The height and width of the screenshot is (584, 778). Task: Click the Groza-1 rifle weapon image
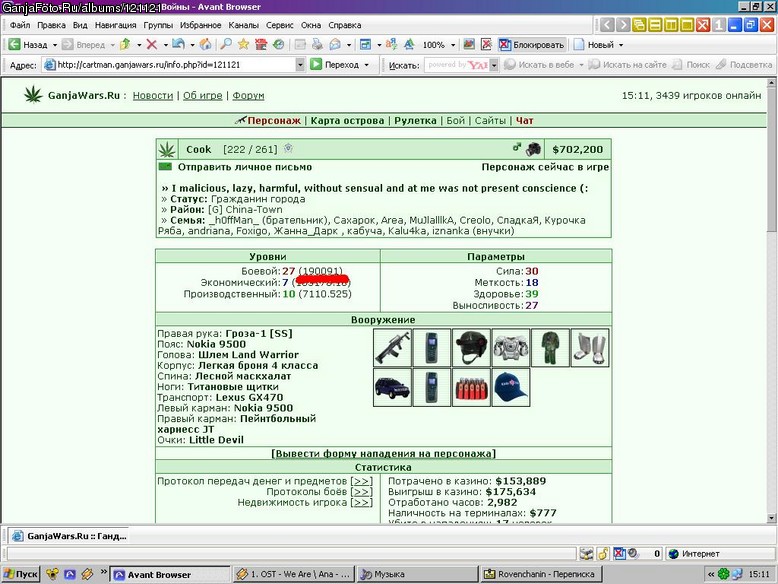pyautogui.click(x=392, y=347)
